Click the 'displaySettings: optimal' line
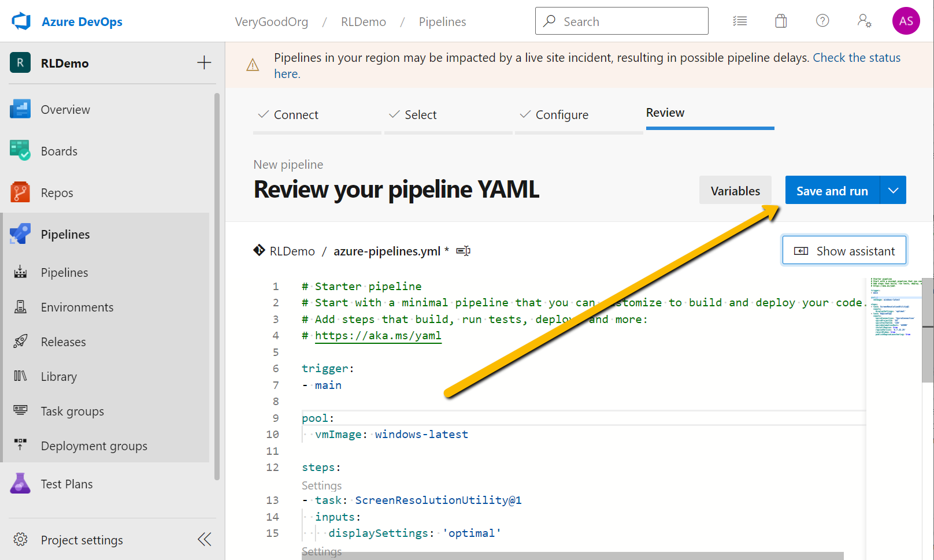The height and width of the screenshot is (560, 934). coord(414,533)
